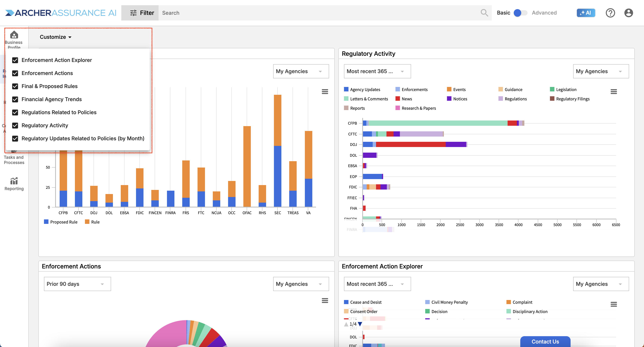Toggle Letters & Comments legend item

[x=366, y=99]
